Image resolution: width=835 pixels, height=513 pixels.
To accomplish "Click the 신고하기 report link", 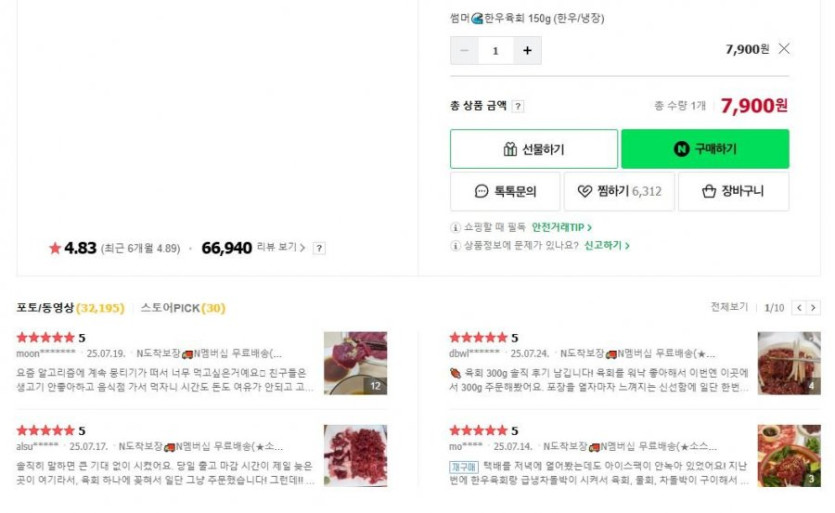I will coord(607,245).
